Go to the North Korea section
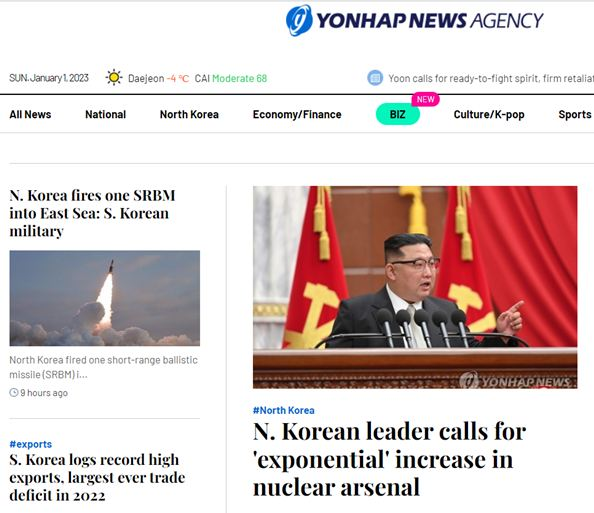Screen dimensions: 594x513 pyautogui.click(x=189, y=114)
